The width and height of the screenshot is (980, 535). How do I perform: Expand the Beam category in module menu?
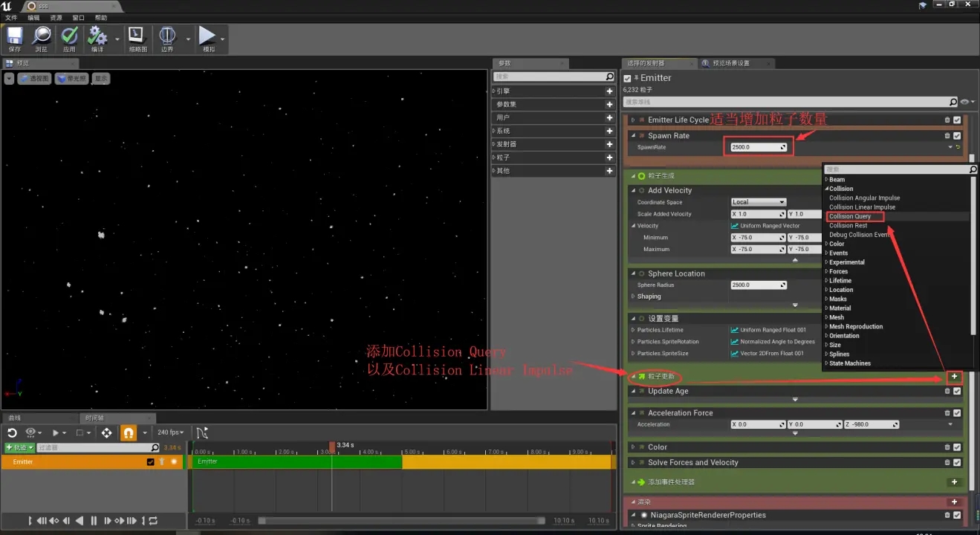pyautogui.click(x=826, y=180)
